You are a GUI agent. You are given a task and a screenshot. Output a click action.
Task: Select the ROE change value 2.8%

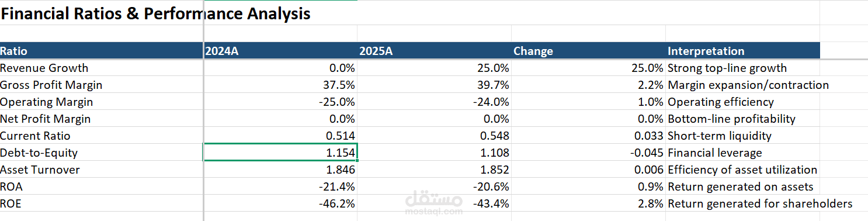tap(589, 203)
